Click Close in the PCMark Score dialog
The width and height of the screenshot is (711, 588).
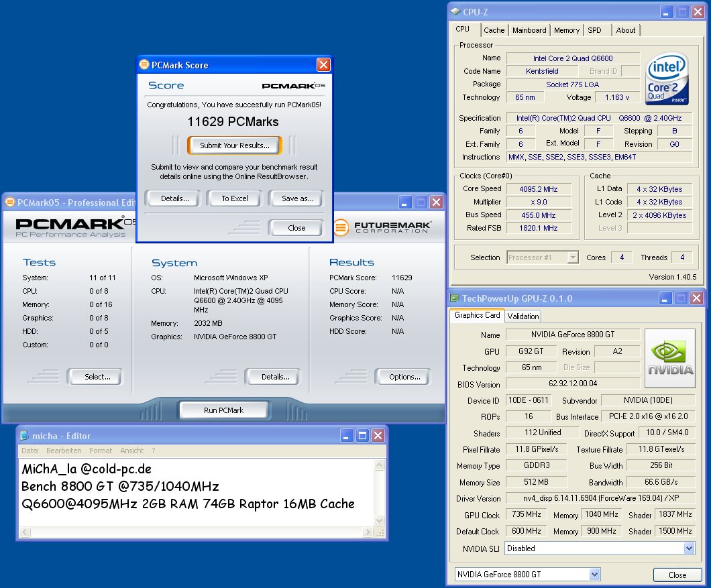point(296,227)
